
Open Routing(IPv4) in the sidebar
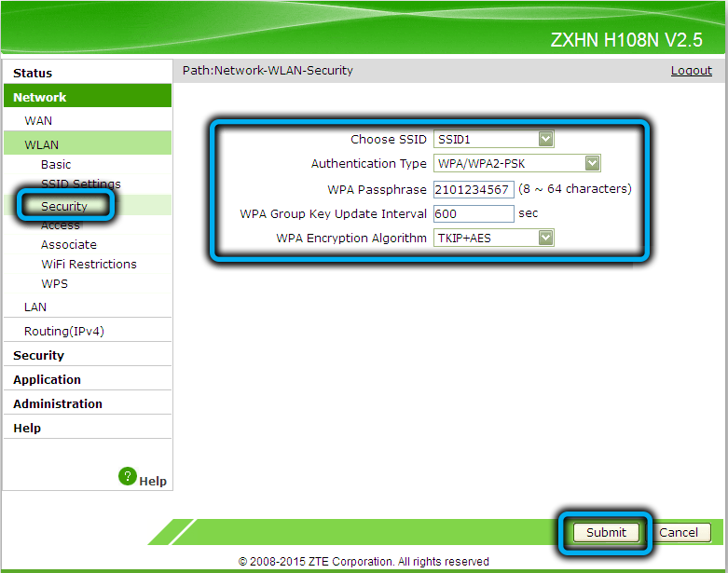point(63,332)
